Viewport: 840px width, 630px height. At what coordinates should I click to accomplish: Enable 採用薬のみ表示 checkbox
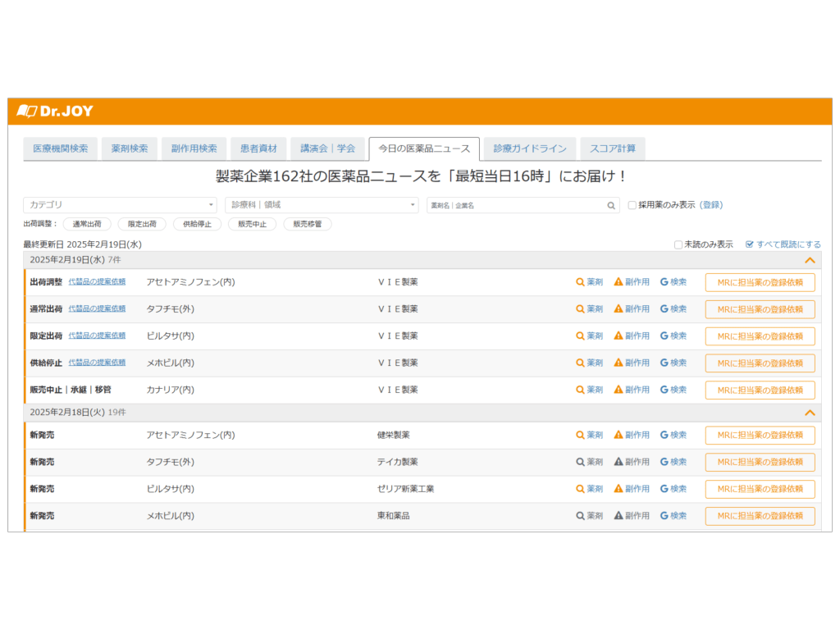click(x=632, y=205)
